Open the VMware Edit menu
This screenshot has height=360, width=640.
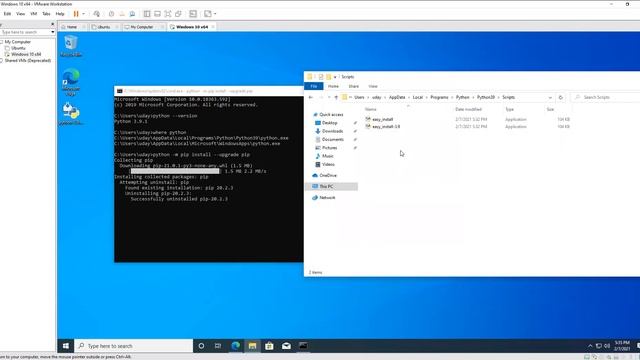click(7, 14)
